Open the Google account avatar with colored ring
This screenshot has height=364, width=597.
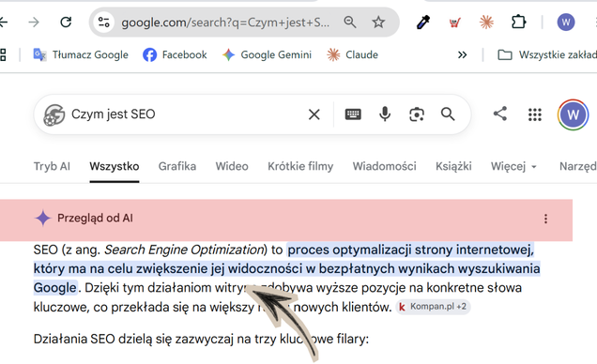(573, 114)
